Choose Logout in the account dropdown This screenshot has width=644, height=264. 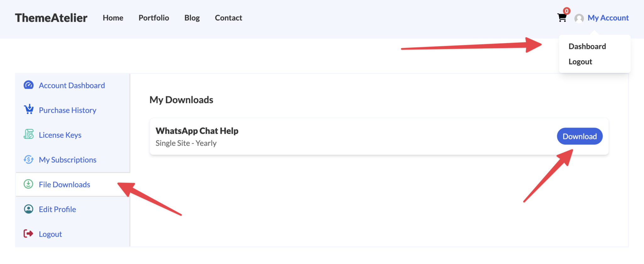580,62
